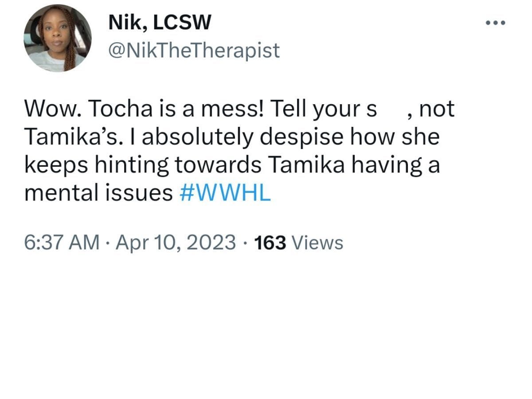
Task: Select the bolded 163 view count
Action: (270, 242)
